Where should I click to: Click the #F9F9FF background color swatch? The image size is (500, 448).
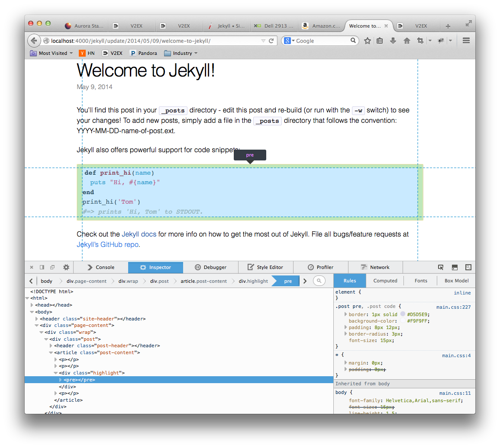pyautogui.click(x=403, y=320)
